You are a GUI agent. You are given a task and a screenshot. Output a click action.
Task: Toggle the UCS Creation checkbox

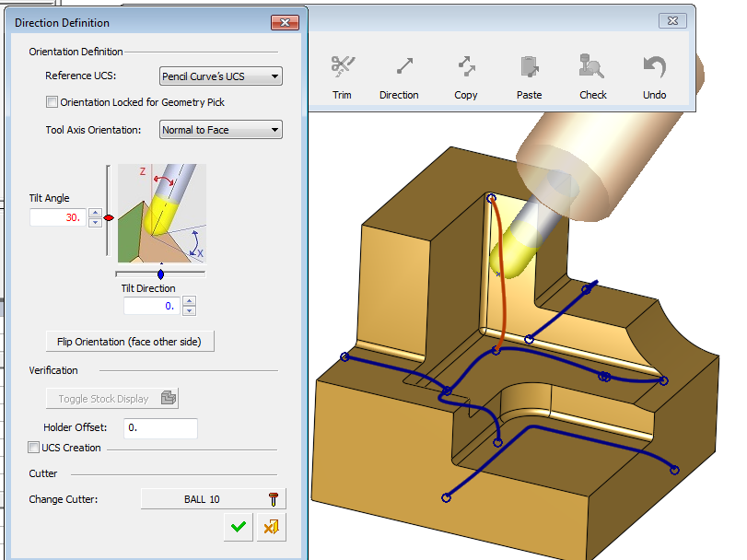[x=34, y=448]
